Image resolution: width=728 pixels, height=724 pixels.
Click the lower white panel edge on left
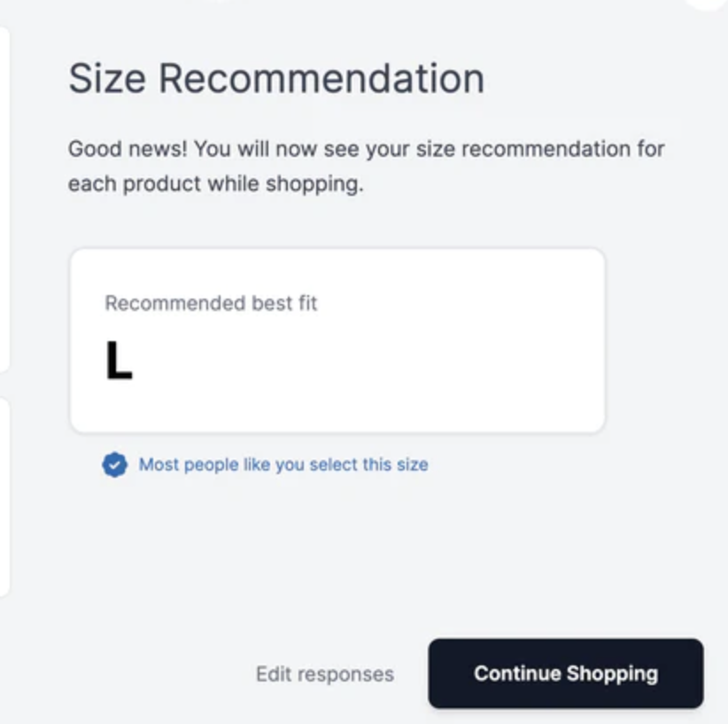(x=4, y=496)
